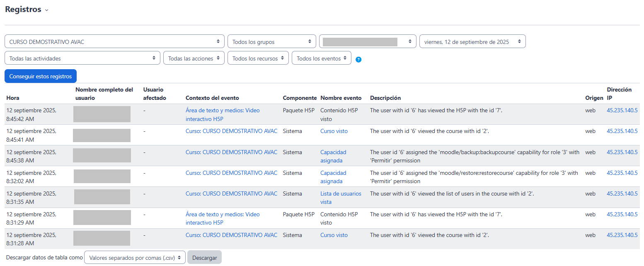The height and width of the screenshot is (266, 644).
Task: Open the Todos los recursos dropdown
Action: 258,58
